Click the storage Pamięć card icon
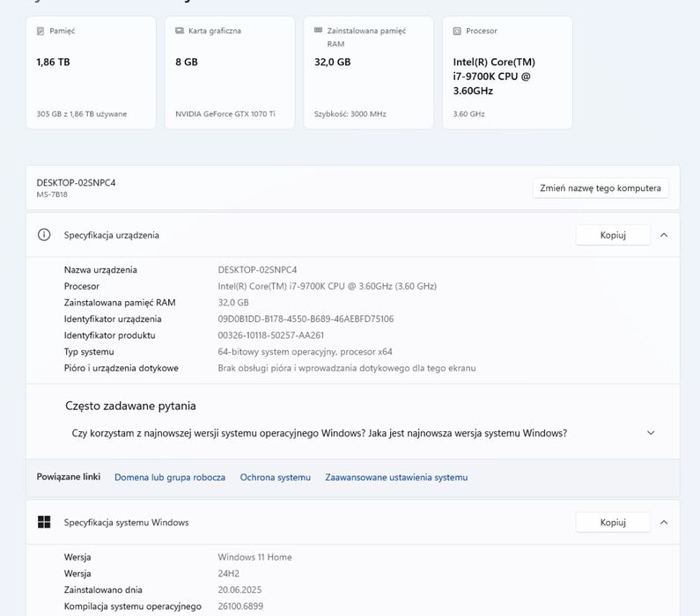700x616 pixels. (x=41, y=31)
